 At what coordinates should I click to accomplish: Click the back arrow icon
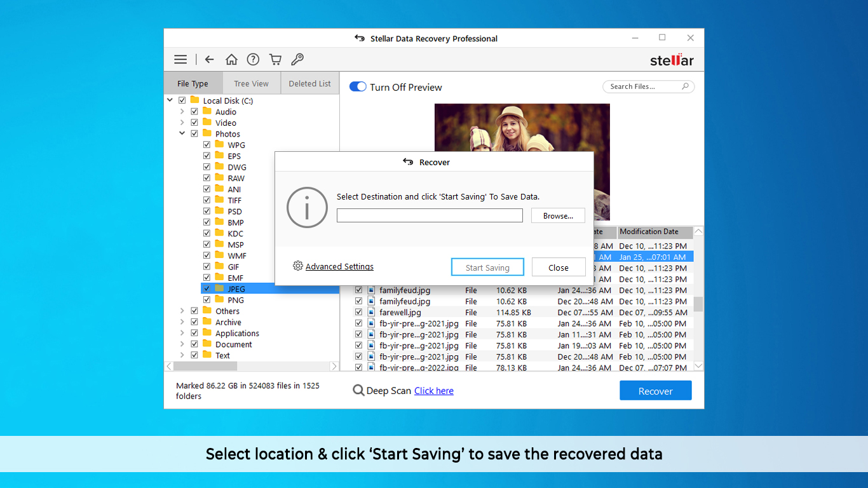click(x=209, y=60)
